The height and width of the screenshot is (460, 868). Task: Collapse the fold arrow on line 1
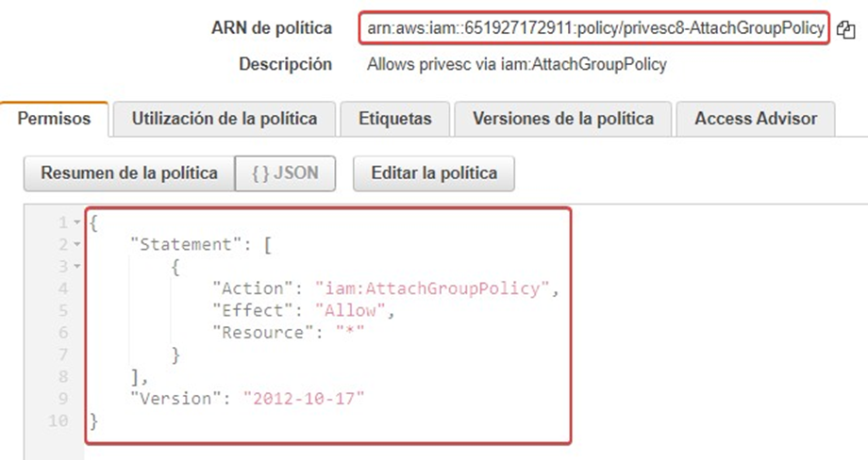point(77,223)
